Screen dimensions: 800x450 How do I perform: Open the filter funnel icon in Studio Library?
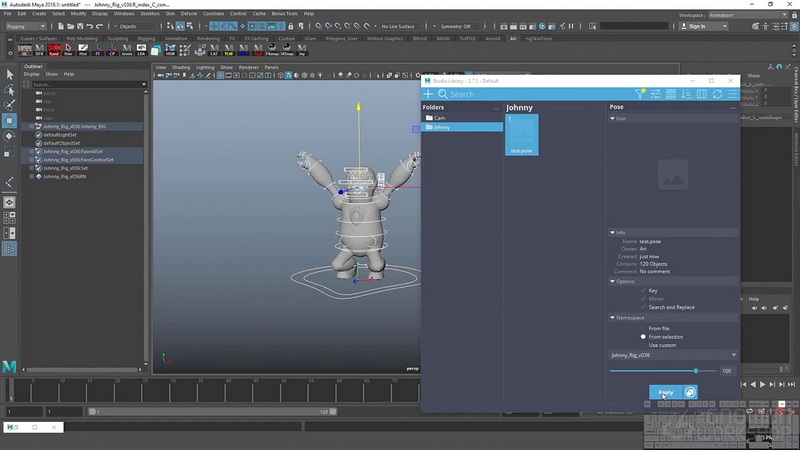[x=640, y=94]
